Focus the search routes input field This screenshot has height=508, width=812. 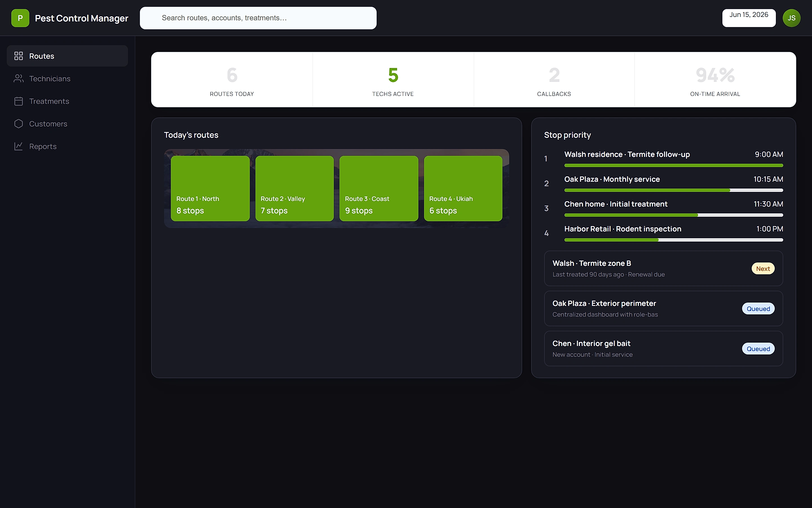pos(258,18)
